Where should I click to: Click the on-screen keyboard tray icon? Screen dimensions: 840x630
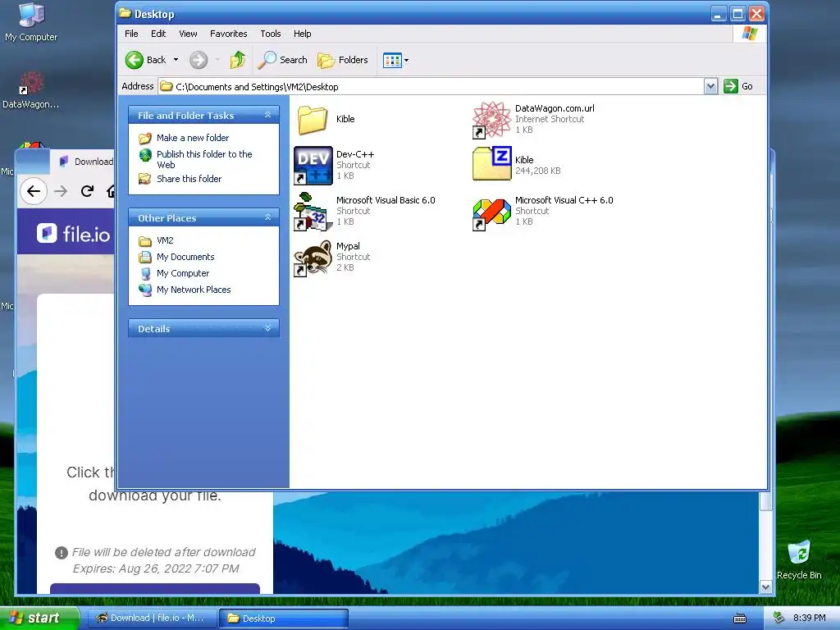coord(740,619)
